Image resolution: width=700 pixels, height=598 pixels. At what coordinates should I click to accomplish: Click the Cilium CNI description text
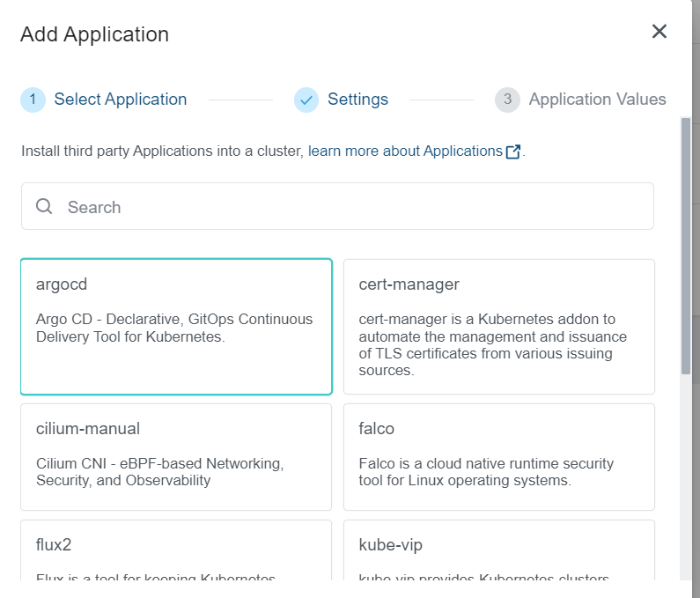(x=160, y=472)
